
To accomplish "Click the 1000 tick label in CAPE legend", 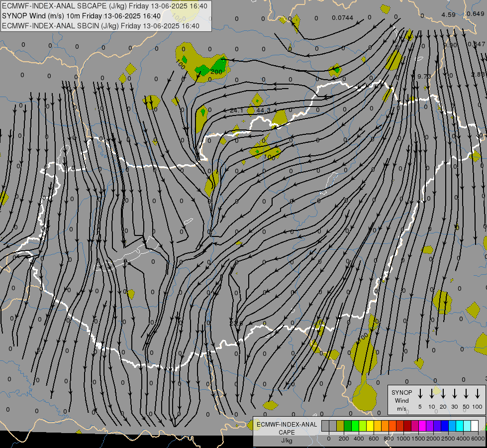I will [x=403, y=439].
